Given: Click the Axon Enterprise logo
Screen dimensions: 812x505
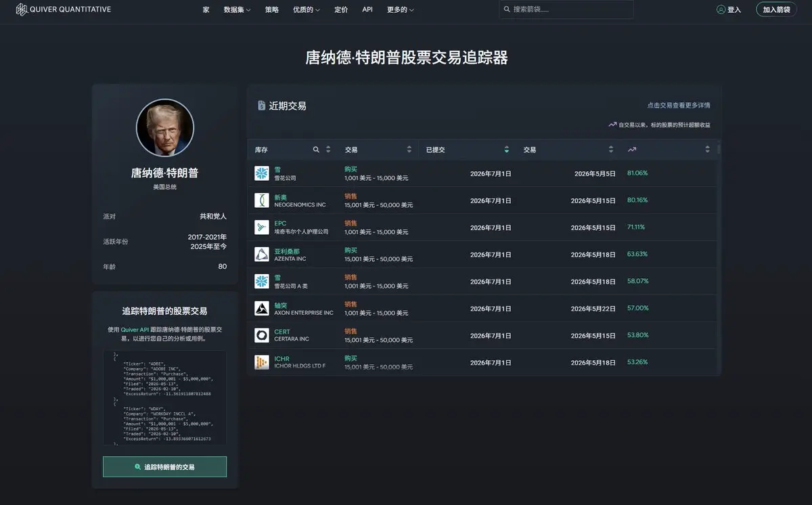Looking at the screenshot, I should (x=262, y=309).
